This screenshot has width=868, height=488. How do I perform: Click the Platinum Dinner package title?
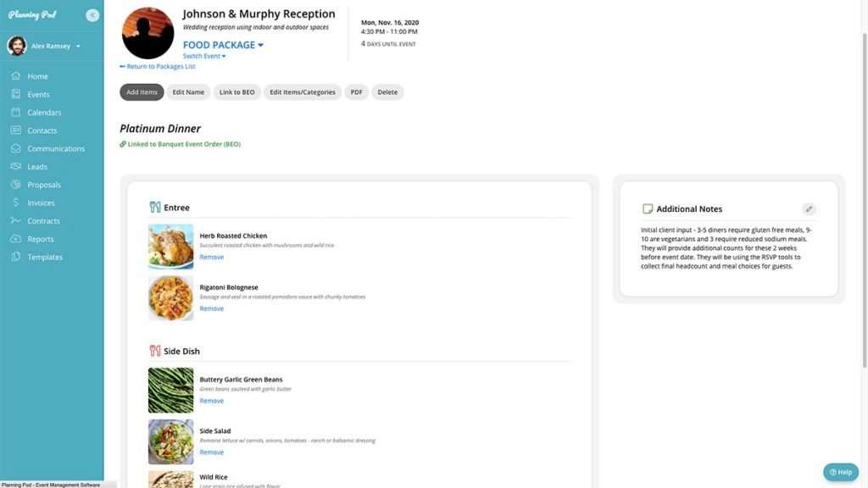click(x=160, y=129)
